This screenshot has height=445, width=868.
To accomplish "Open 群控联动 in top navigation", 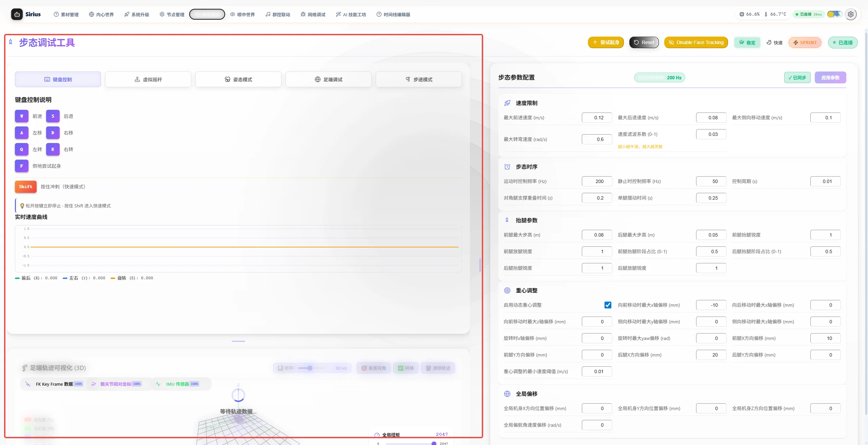I will click(278, 14).
